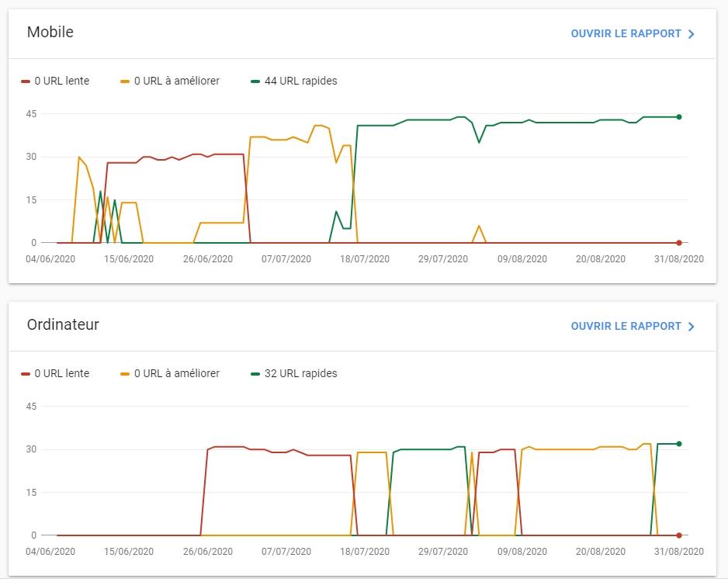Open the Mobile report via OUVRIR LE RAPPORT

point(626,34)
